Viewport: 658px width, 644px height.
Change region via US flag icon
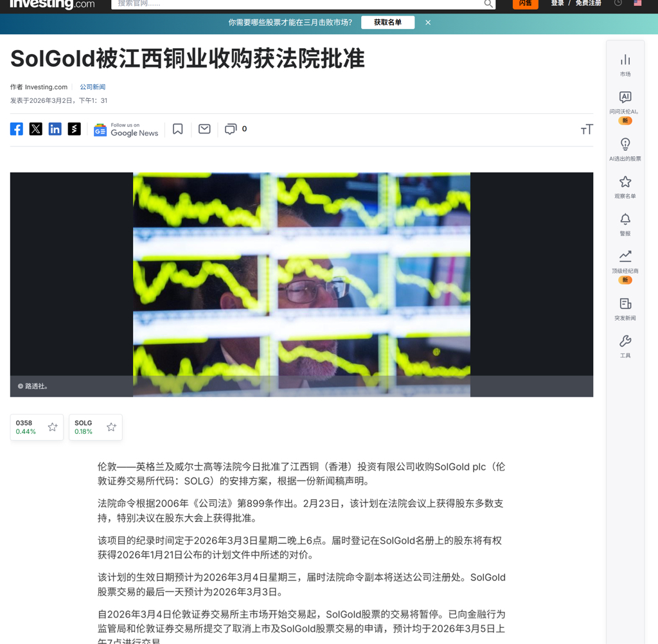tap(638, 3)
